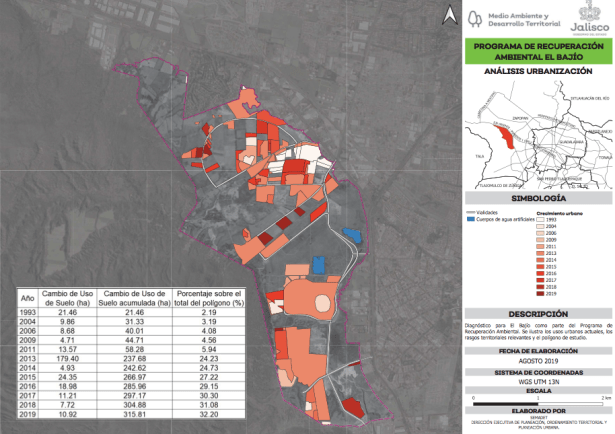Click the Validades line symbol in legend
This screenshot has height=434, width=615.
click(x=472, y=212)
